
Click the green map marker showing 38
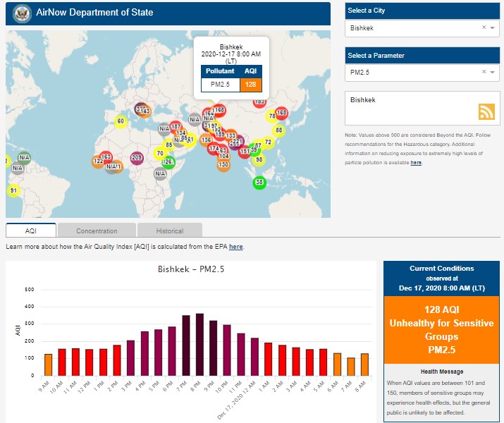(259, 183)
